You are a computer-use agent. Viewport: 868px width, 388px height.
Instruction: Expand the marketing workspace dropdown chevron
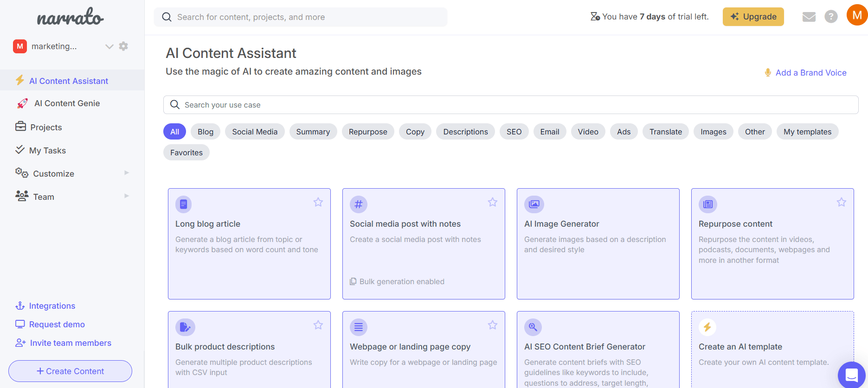[x=109, y=46]
